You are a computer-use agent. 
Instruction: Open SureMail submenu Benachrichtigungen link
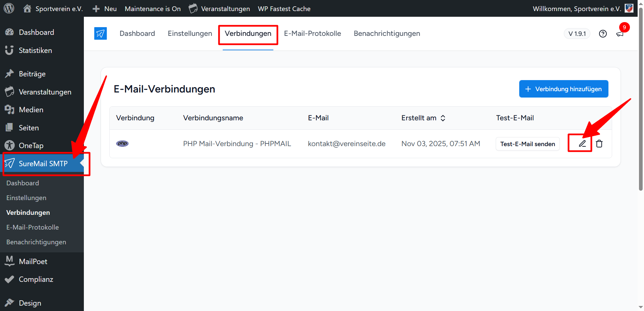tap(36, 242)
